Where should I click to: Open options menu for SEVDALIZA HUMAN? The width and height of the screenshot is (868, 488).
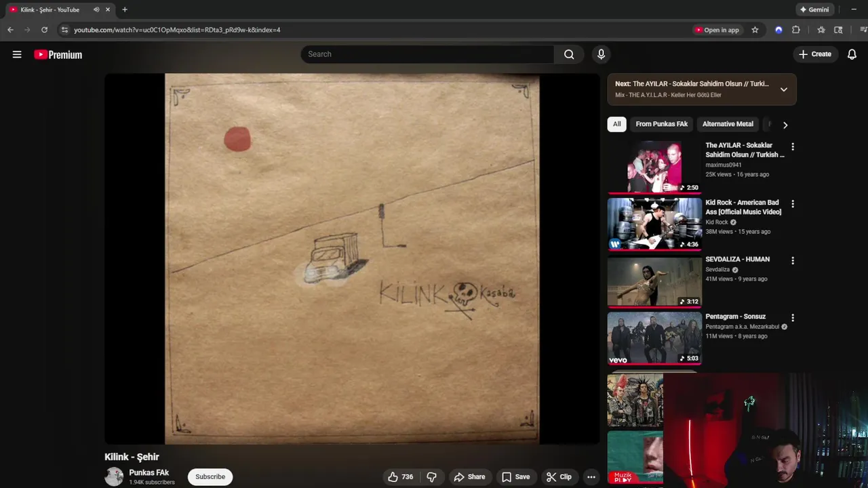(792, 260)
